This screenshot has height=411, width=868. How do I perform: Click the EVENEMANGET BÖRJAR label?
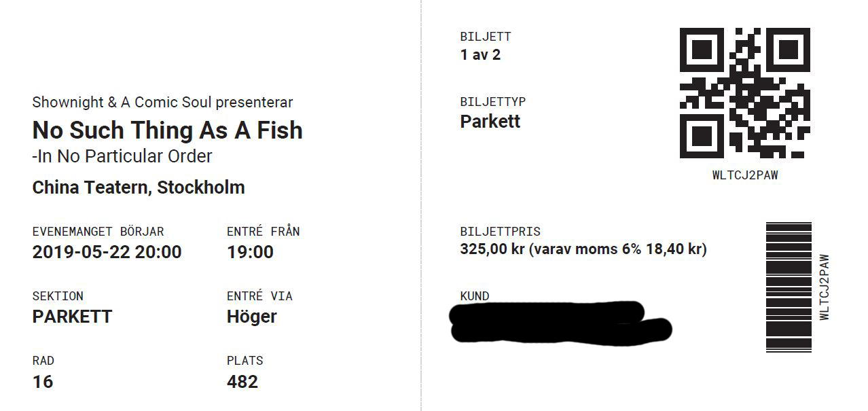coord(98,232)
